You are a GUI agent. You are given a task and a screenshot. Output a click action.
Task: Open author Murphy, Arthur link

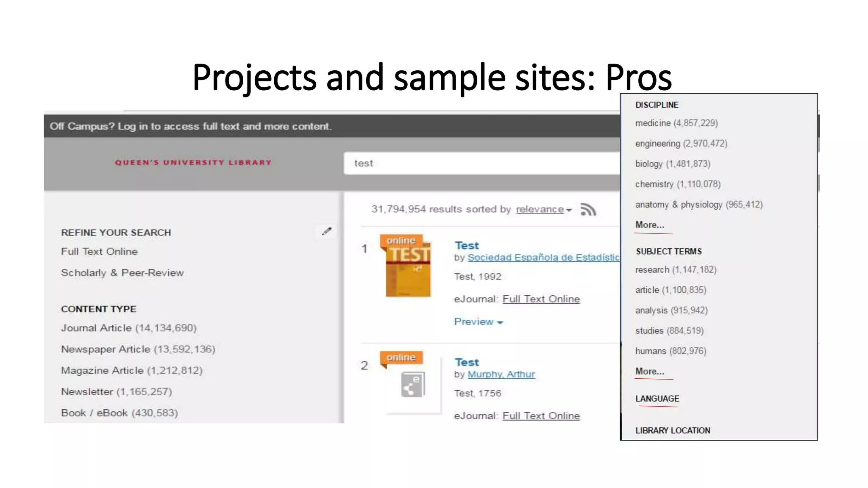[501, 374]
